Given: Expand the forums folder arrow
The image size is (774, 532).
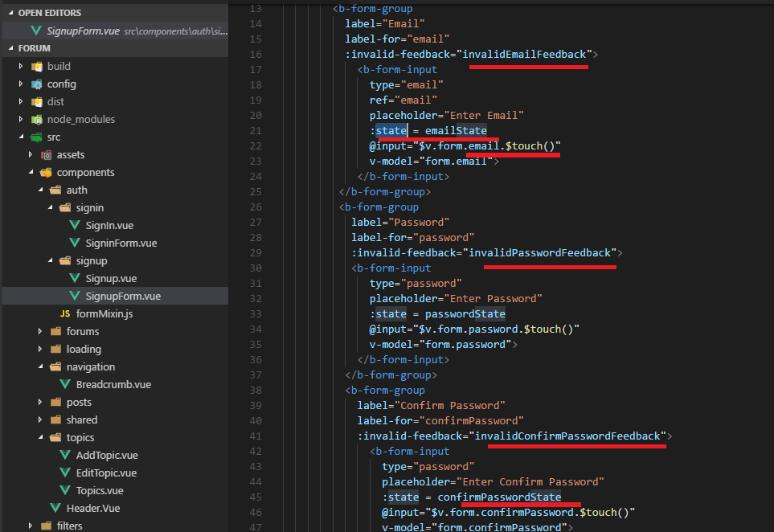Looking at the screenshot, I should 40,332.
